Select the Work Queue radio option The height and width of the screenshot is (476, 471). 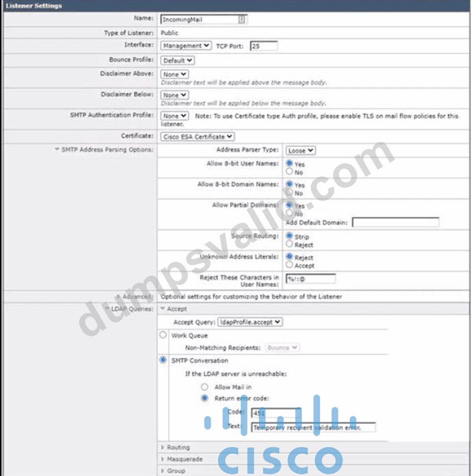[163, 335]
